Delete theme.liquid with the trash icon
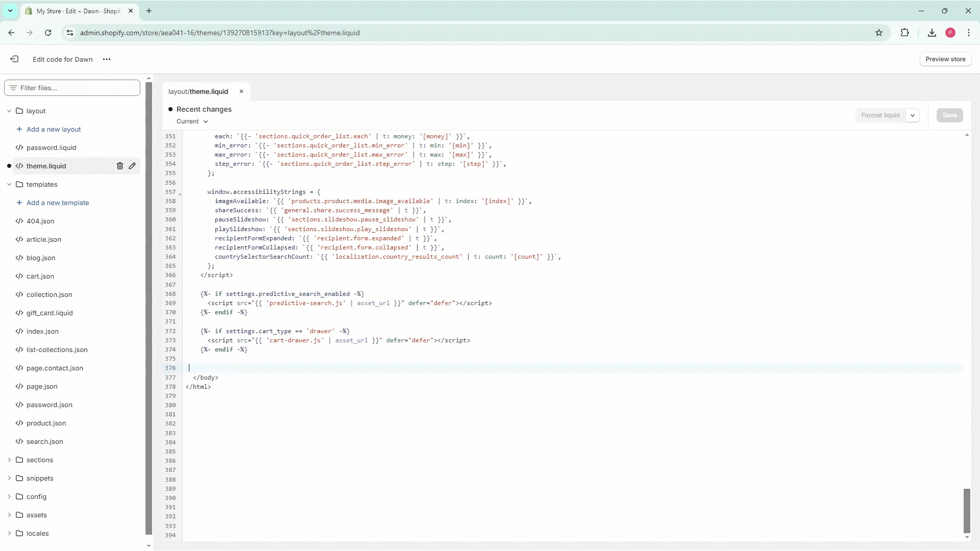Image resolution: width=980 pixels, height=551 pixels. pos(120,166)
